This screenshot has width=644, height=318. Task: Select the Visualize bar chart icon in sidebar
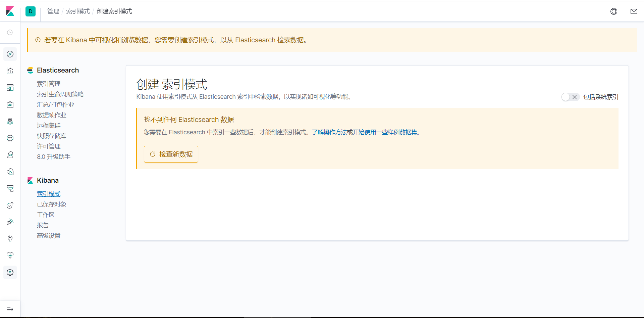[10, 71]
